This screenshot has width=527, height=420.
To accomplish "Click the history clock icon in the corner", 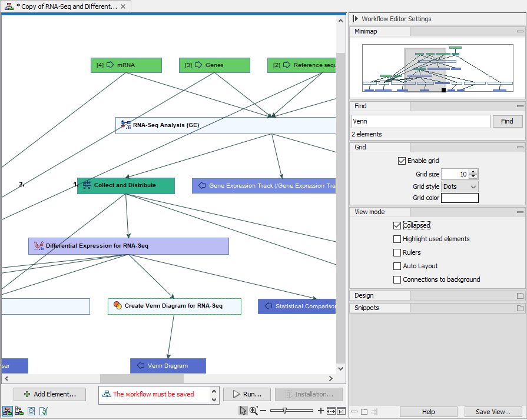I will click(31, 411).
